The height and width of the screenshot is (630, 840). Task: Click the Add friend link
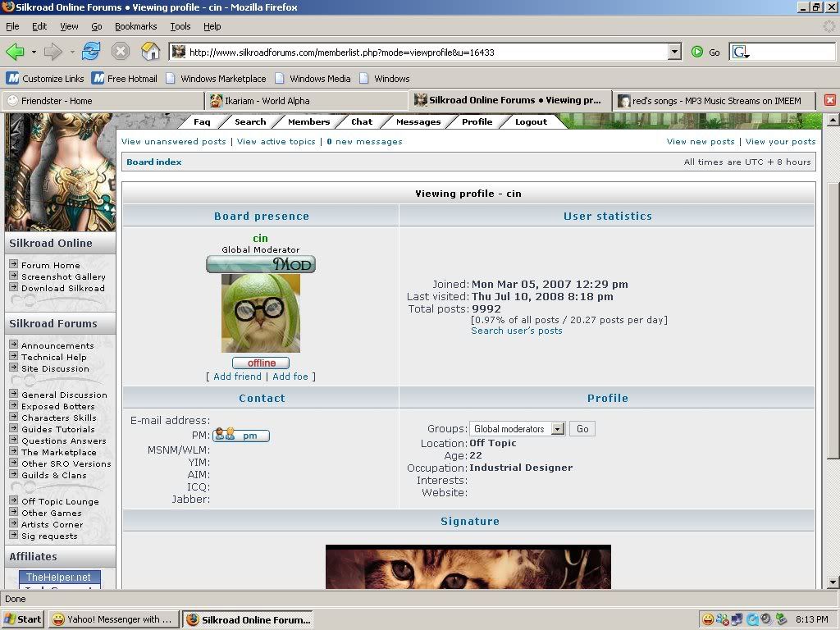point(237,377)
